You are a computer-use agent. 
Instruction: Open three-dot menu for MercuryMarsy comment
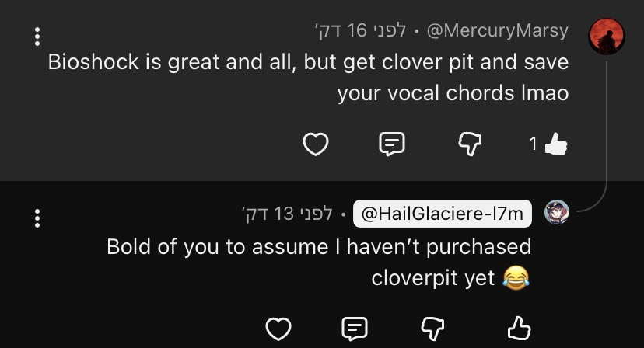coord(37,37)
